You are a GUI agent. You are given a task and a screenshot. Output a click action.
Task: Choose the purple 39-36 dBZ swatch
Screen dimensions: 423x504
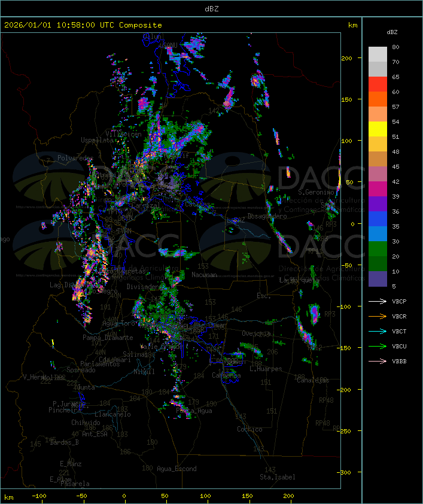click(x=378, y=204)
